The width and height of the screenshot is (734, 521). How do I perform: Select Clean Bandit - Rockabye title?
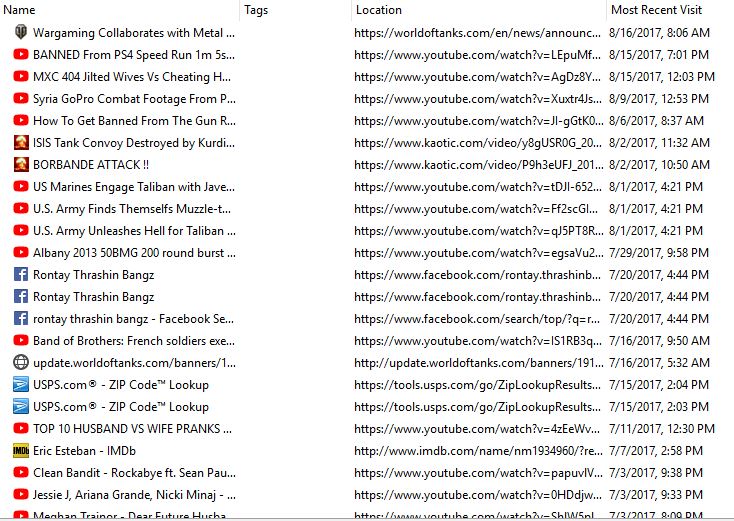click(x=134, y=473)
